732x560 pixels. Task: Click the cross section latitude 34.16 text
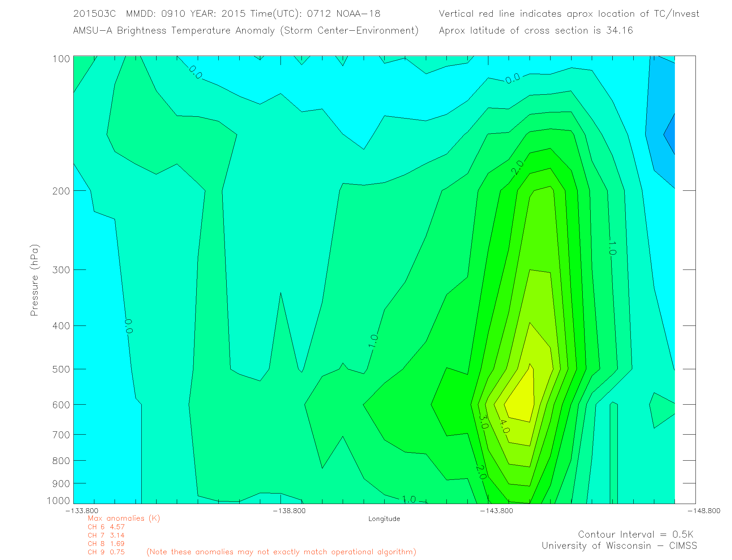(536, 30)
